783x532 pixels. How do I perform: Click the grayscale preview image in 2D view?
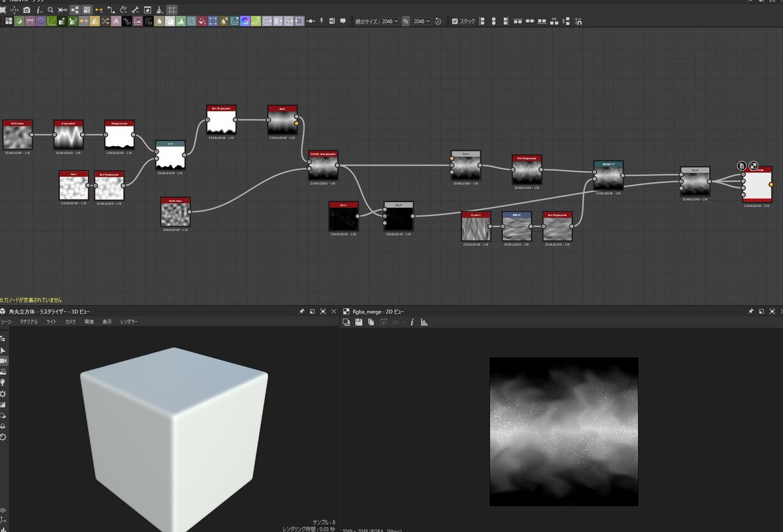[x=564, y=432]
